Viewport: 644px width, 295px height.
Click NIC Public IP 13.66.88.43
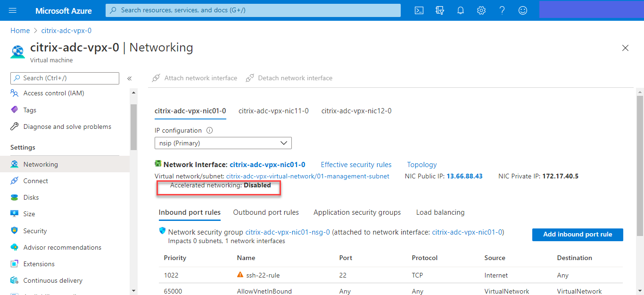[x=464, y=176]
